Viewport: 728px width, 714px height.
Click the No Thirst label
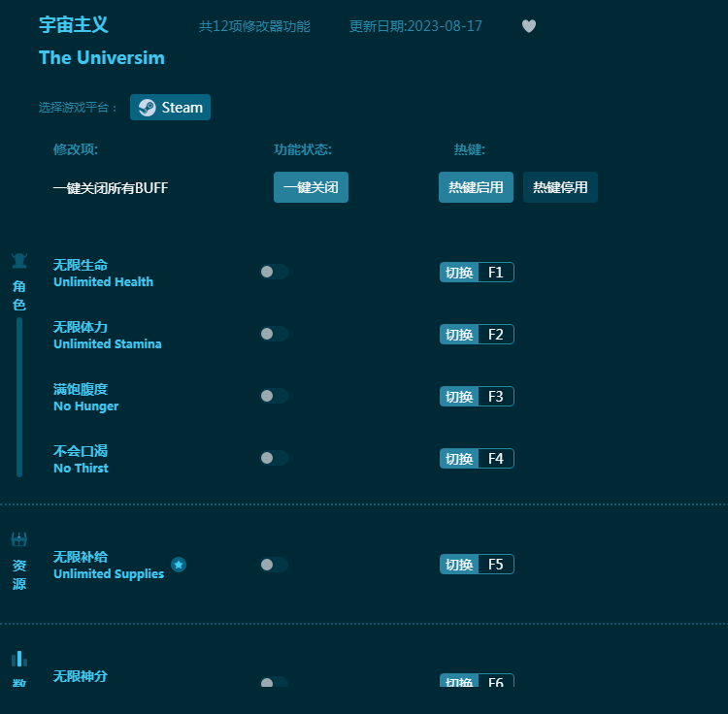pos(81,469)
